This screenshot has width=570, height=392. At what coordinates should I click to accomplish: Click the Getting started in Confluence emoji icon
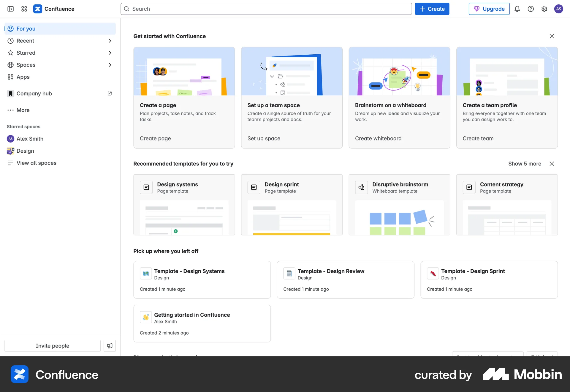tap(146, 317)
